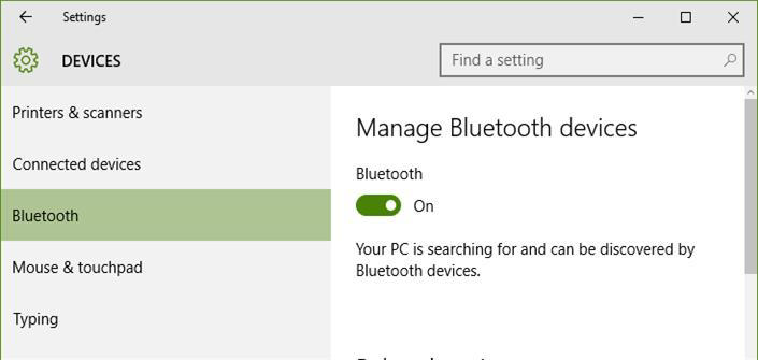Click the Manage Bluetooth devices heading
Image resolution: width=758 pixels, height=360 pixels.
496,129
